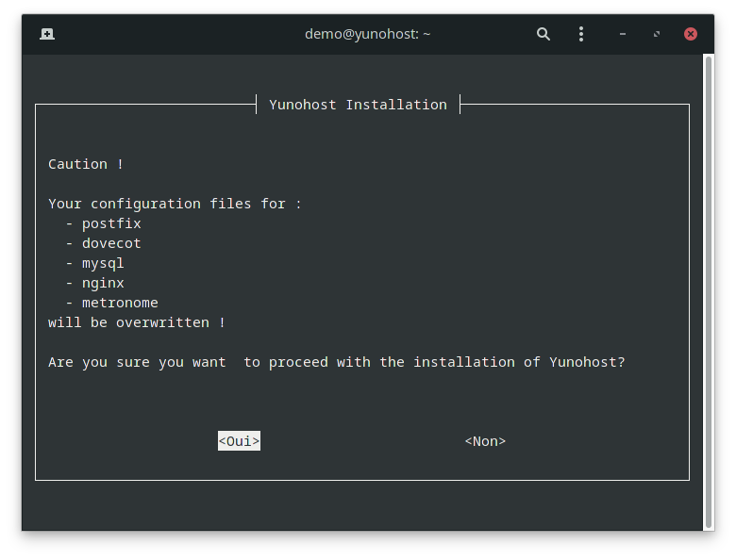Click the mysql list entry
The image size is (736, 560).
103,264
